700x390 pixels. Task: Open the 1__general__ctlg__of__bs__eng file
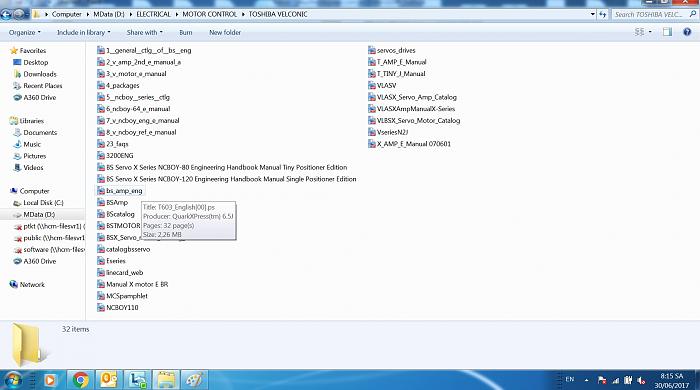click(x=144, y=50)
